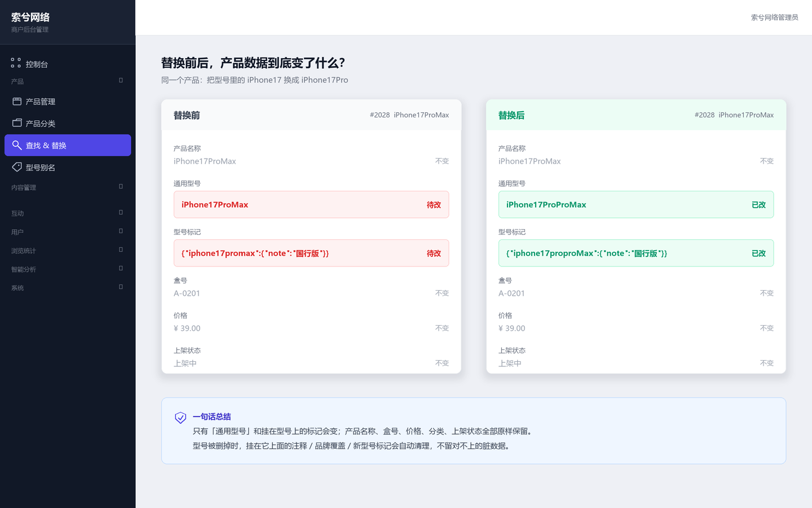
Task: Click summary line starting 型号被删掉时
Action: pos(353,446)
